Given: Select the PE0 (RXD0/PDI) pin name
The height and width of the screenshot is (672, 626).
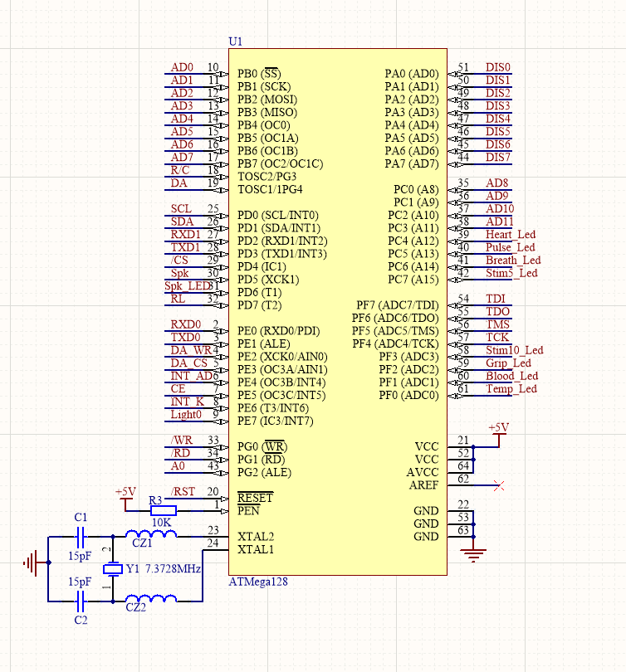Looking at the screenshot, I should (x=279, y=331).
